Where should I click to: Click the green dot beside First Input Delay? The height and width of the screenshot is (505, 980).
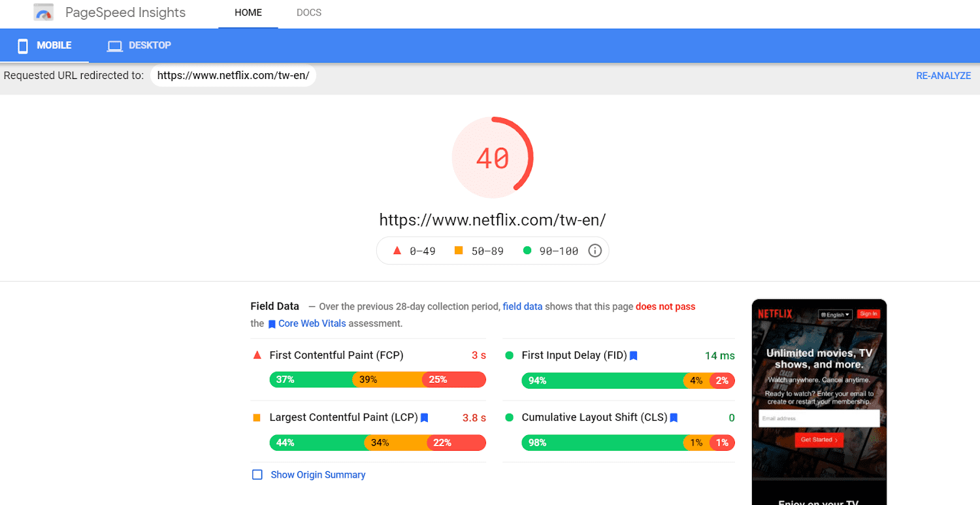pos(509,355)
